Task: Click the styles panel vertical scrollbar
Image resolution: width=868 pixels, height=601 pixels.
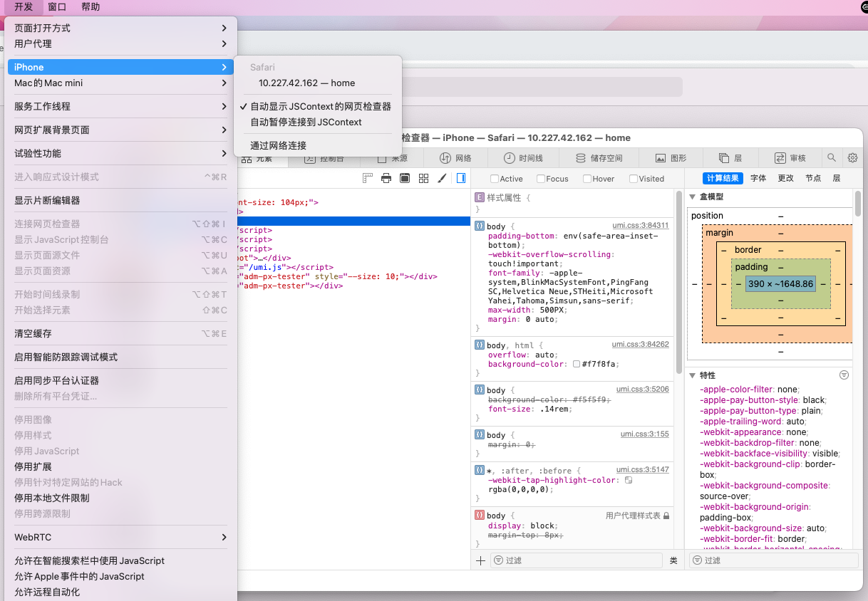Action: pyautogui.click(x=679, y=281)
